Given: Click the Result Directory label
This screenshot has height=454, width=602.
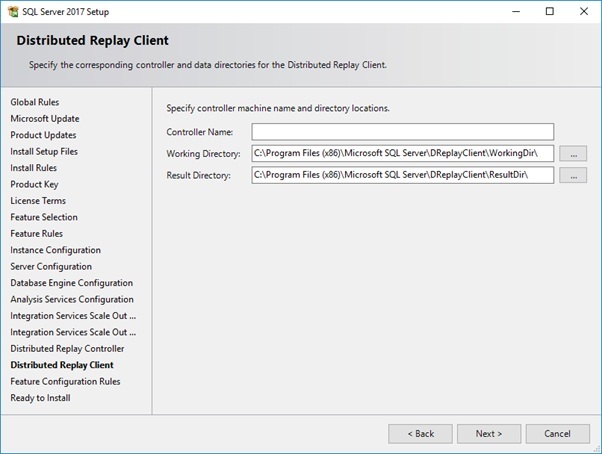Looking at the screenshot, I should [x=198, y=175].
